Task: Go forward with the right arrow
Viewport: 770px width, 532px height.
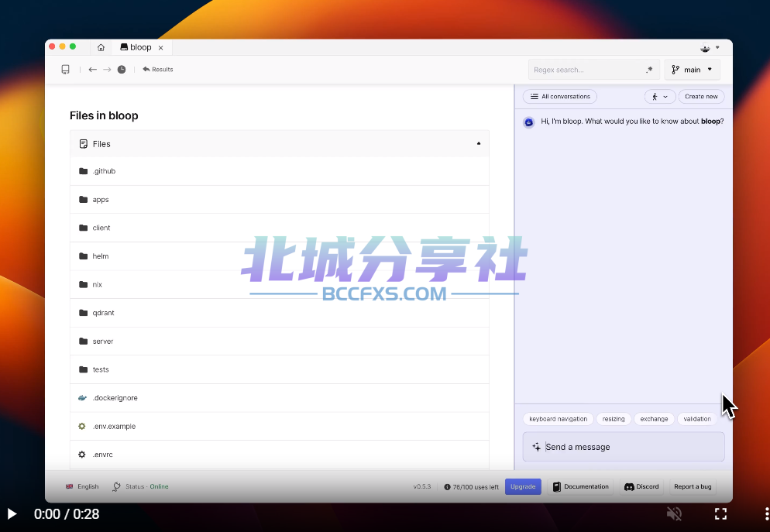Action: tap(107, 70)
